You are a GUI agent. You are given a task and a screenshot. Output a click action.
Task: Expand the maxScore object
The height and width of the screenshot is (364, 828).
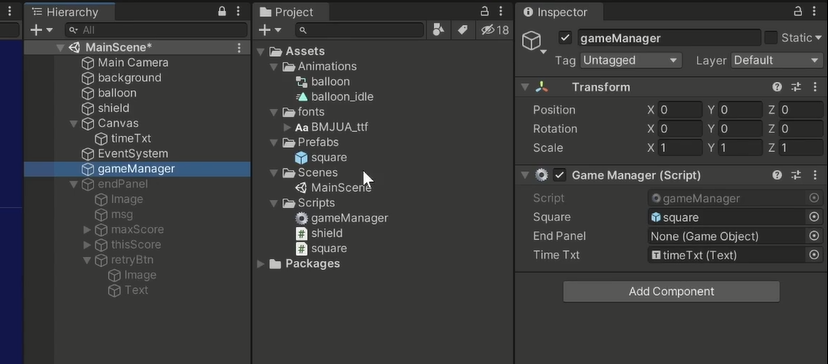coord(87,230)
